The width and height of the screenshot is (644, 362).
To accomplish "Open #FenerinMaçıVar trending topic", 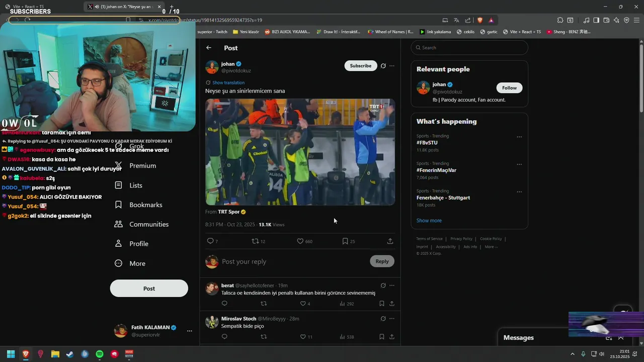I will coord(436,170).
